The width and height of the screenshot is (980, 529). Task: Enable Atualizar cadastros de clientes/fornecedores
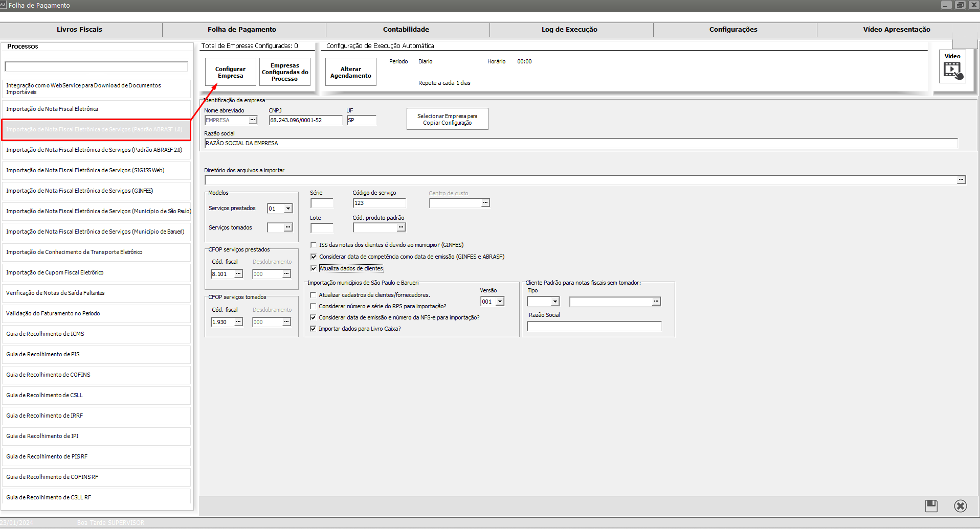pyautogui.click(x=313, y=295)
